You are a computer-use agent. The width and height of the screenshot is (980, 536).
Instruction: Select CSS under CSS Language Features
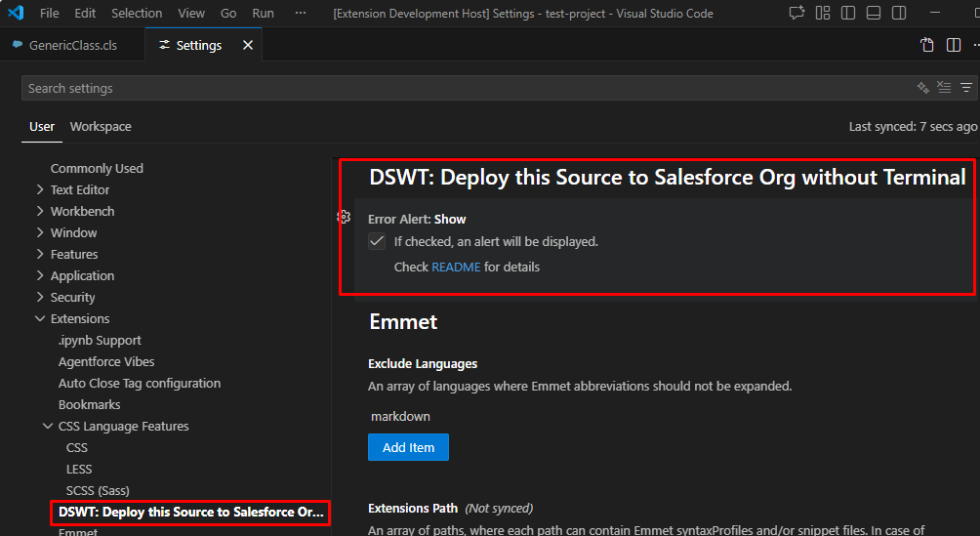[x=77, y=447]
